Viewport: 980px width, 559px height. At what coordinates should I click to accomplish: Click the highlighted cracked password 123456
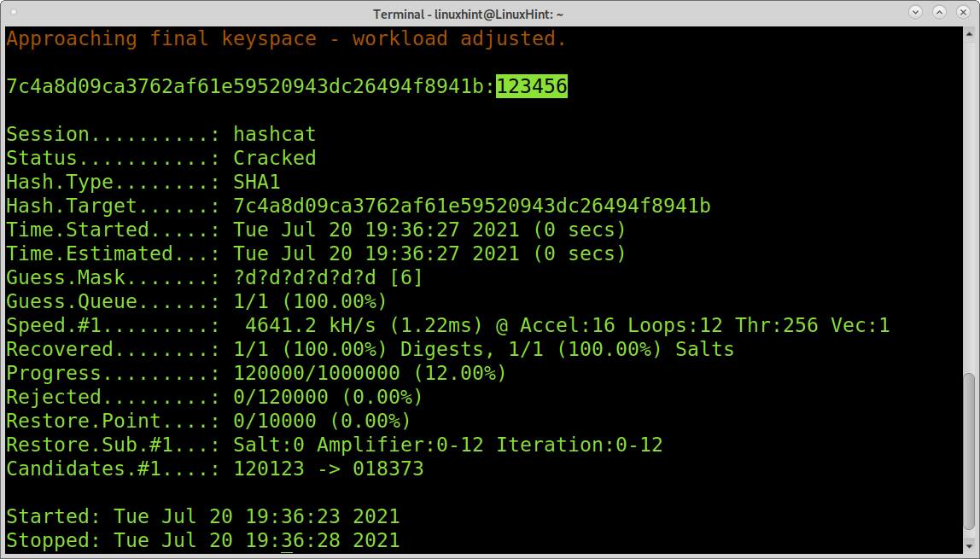click(534, 85)
